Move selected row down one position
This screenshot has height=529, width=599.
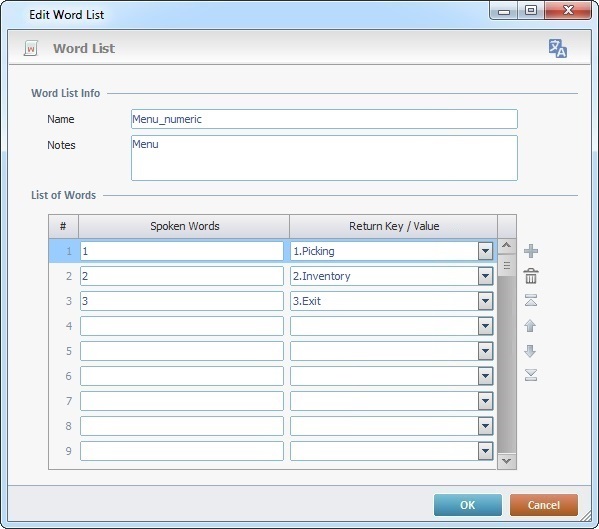click(530, 351)
